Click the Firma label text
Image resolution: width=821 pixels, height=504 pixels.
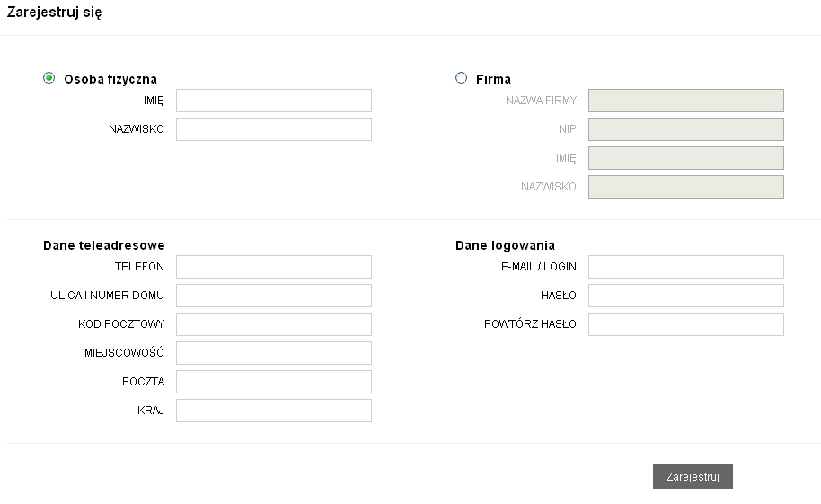point(493,79)
